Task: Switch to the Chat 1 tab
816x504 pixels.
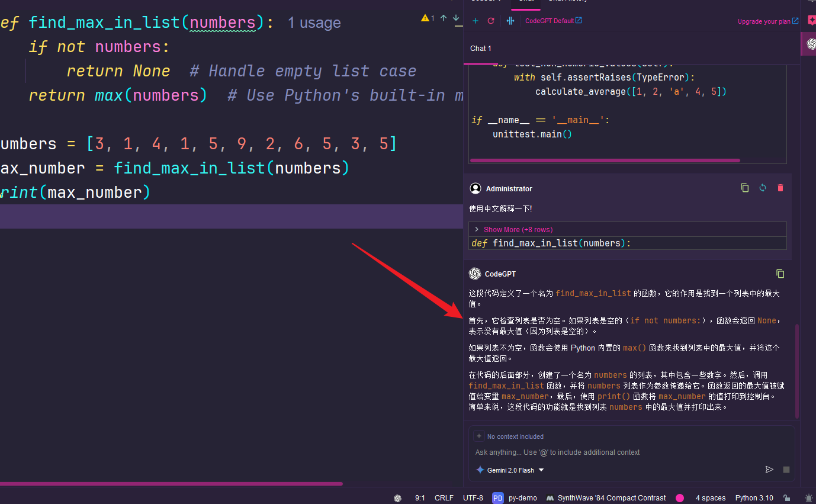Action: [480, 48]
